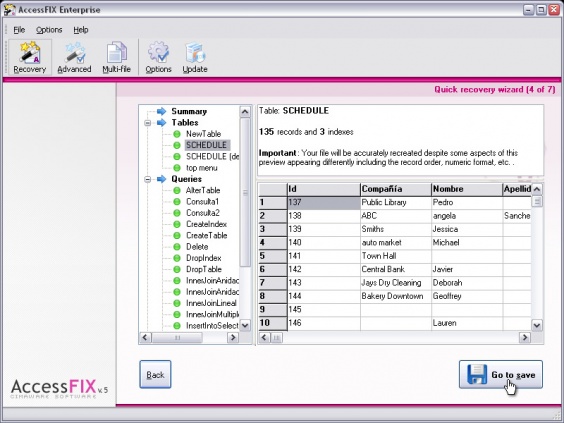Click the tree vertical scrollbar thumb
The width and height of the screenshot is (564, 423).
coord(245,192)
